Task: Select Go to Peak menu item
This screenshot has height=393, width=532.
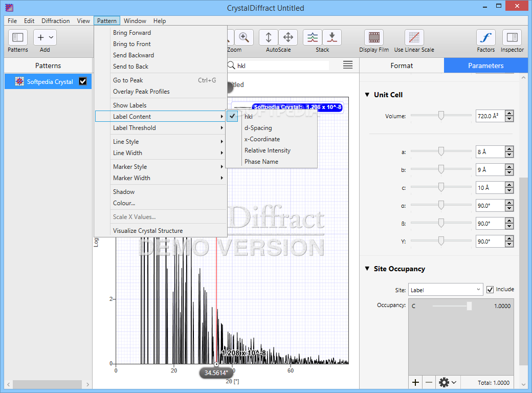Action: pyautogui.click(x=161, y=80)
